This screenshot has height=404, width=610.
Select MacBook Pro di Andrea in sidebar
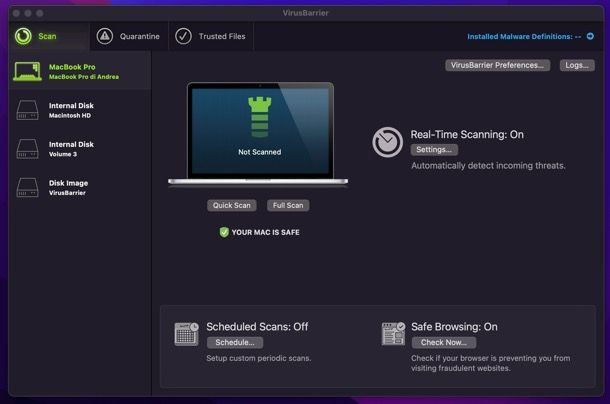[80, 71]
